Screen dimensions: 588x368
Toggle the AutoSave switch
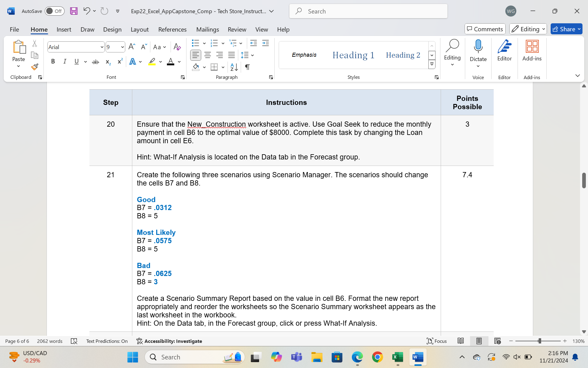tap(55, 11)
